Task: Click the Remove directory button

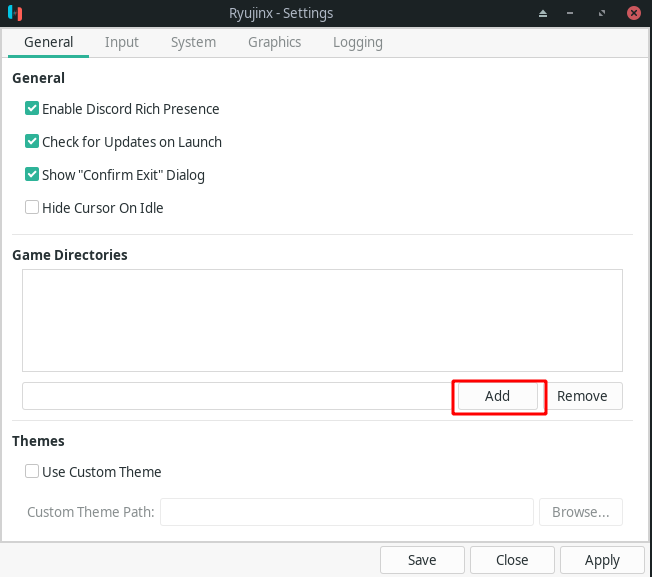Action: [582, 396]
